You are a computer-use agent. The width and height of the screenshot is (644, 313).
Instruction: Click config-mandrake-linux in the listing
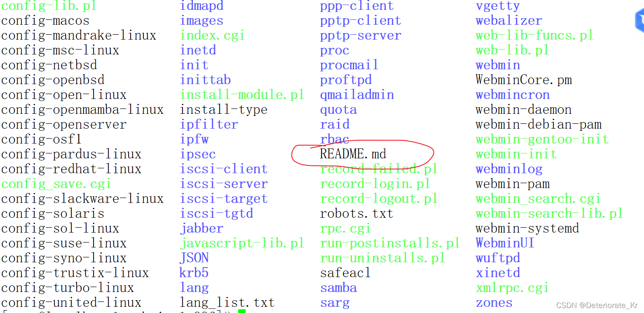[x=79, y=35]
